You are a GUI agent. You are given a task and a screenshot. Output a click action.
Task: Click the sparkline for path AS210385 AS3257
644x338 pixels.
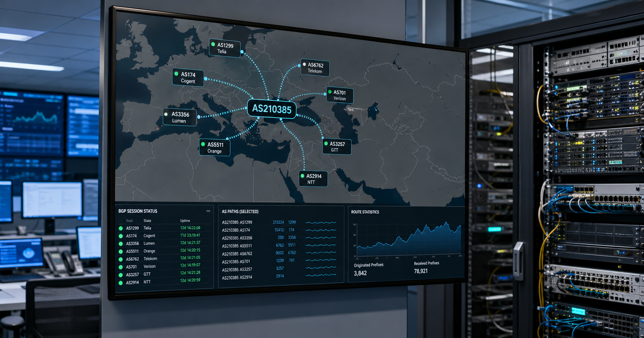click(x=321, y=268)
